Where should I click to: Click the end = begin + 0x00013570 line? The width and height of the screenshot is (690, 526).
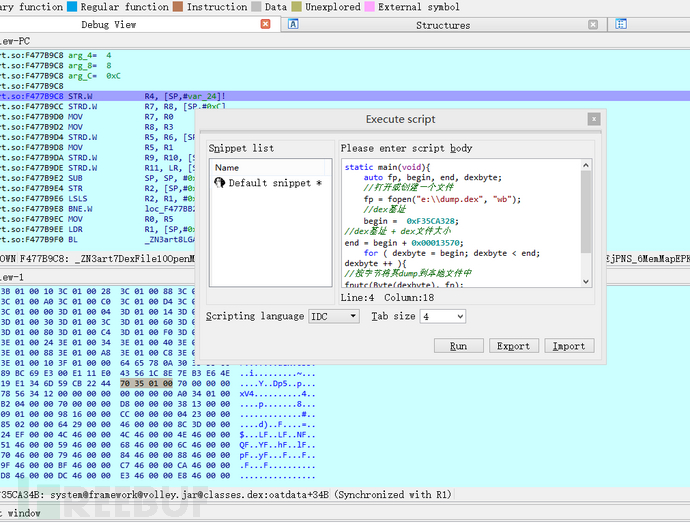pos(404,243)
